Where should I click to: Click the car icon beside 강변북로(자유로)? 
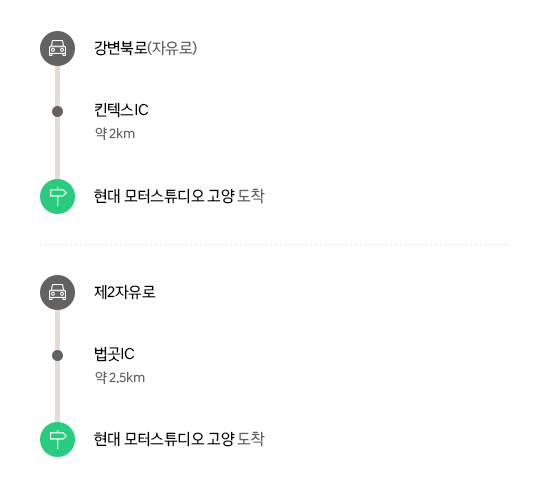click(x=57, y=49)
